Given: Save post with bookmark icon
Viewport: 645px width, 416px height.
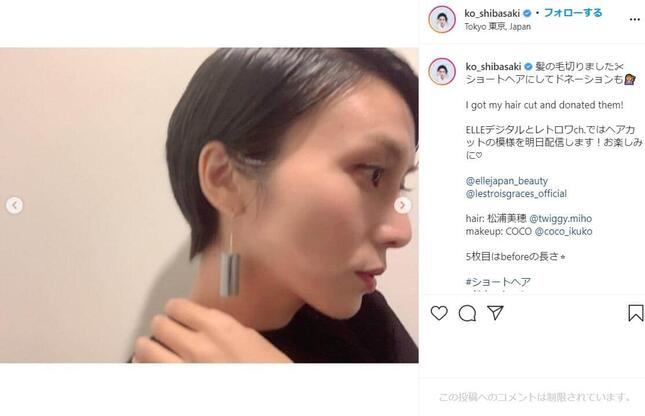Looking at the screenshot, I should click(x=636, y=313).
